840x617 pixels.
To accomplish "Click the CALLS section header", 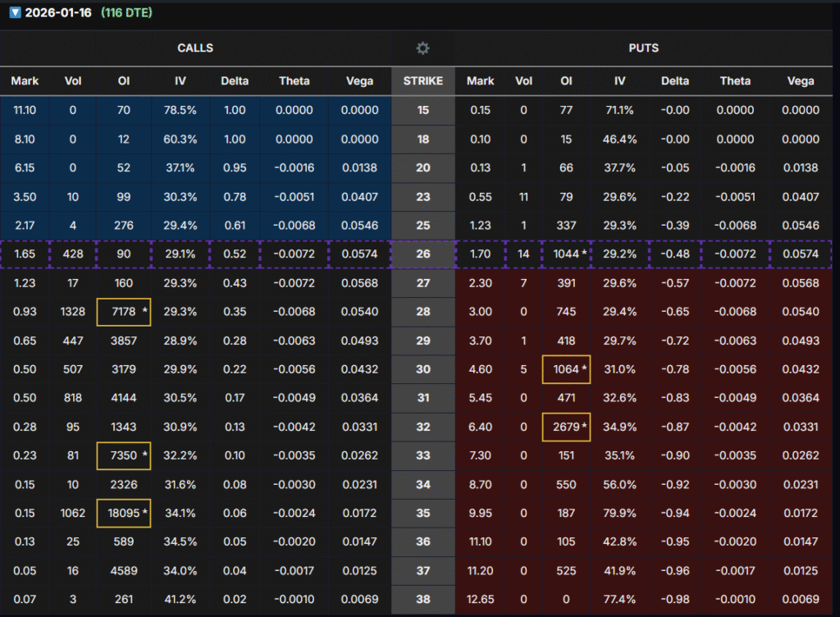I will click(195, 48).
